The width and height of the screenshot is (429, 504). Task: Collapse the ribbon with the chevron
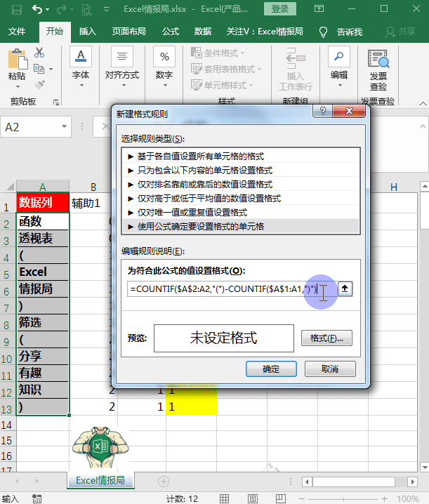[423, 103]
